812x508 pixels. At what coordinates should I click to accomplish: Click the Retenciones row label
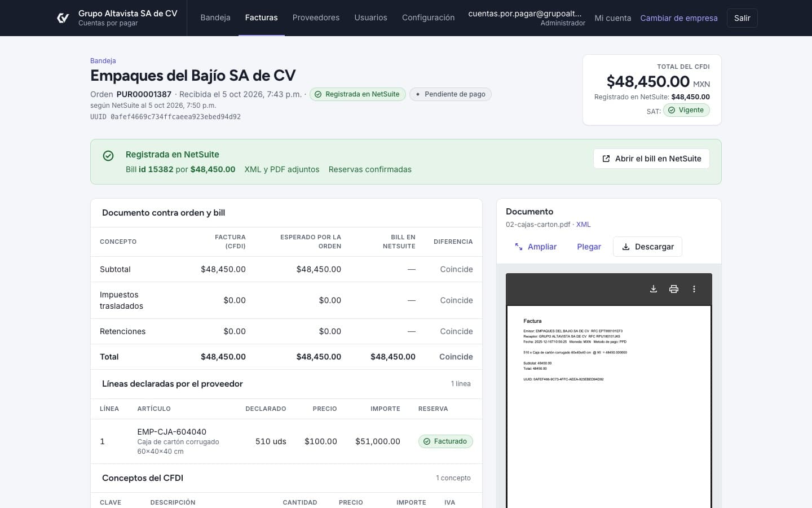tap(122, 331)
